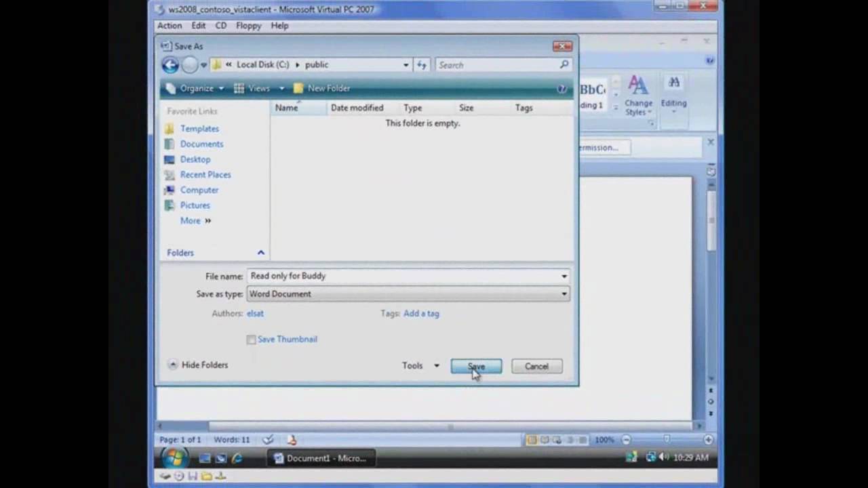The height and width of the screenshot is (488, 868).
Task: Click Word's horizontal scrollbar
Action: coord(430,426)
